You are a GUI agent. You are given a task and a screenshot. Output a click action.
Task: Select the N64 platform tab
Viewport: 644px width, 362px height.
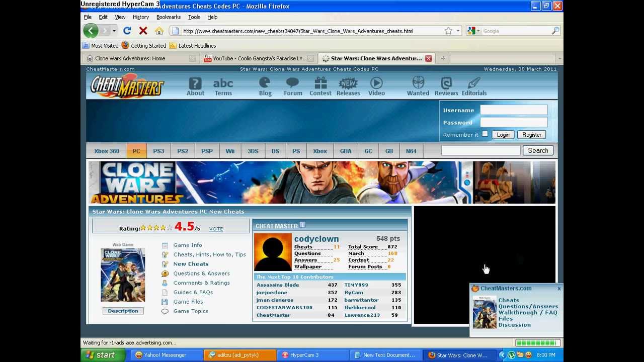[411, 151]
